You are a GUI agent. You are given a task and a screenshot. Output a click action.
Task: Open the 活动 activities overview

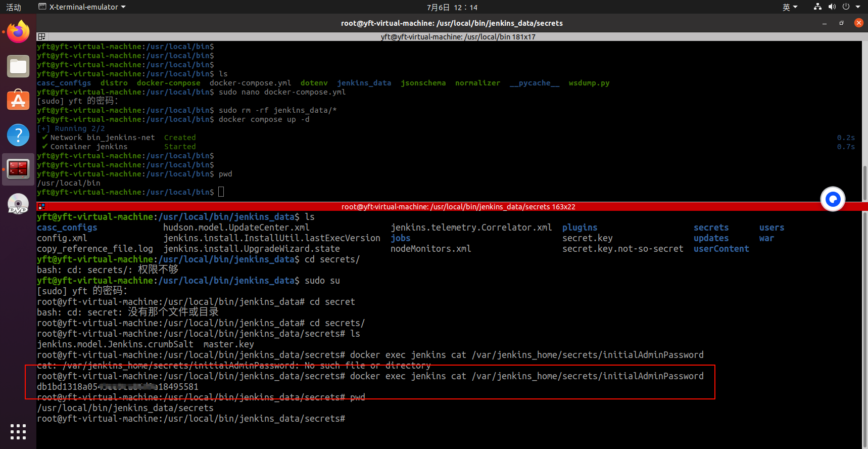(x=14, y=7)
